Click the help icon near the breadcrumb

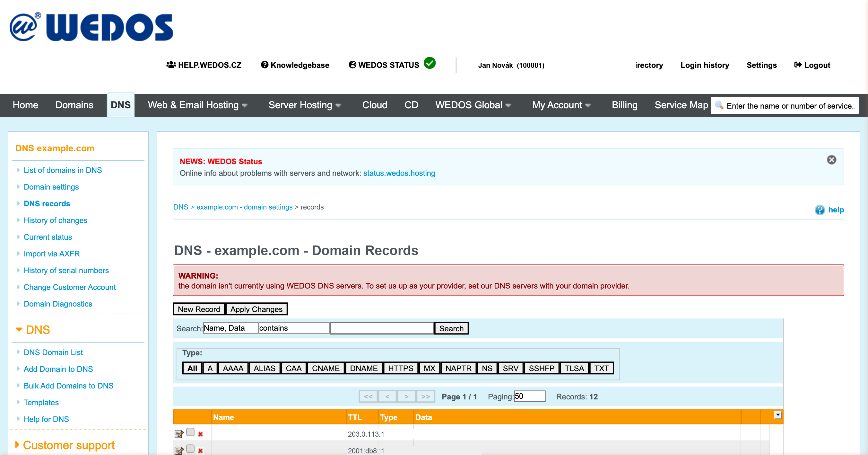tap(820, 210)
